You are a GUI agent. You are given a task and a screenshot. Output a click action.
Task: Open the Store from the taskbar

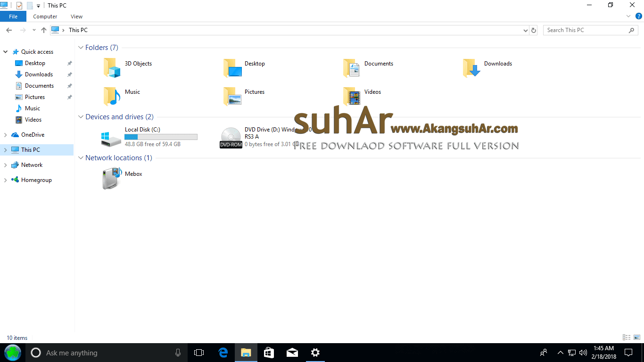269,353
